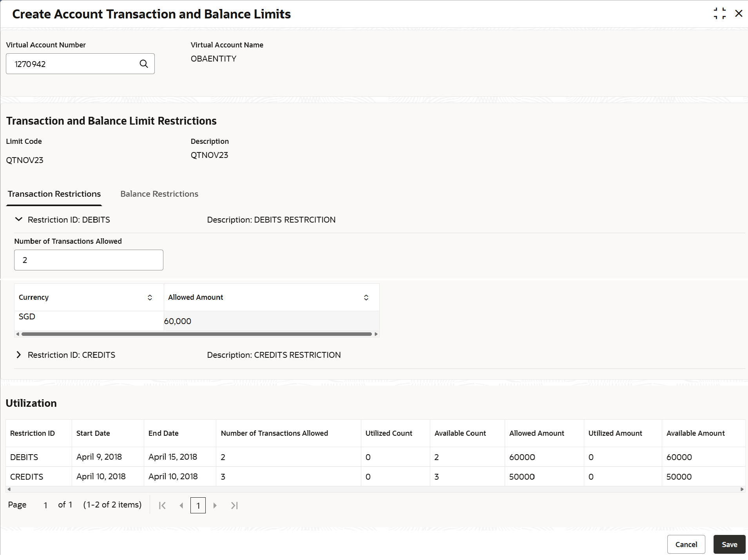Go to first page of Utilization table
748x560 pixels.
(162, 506)
